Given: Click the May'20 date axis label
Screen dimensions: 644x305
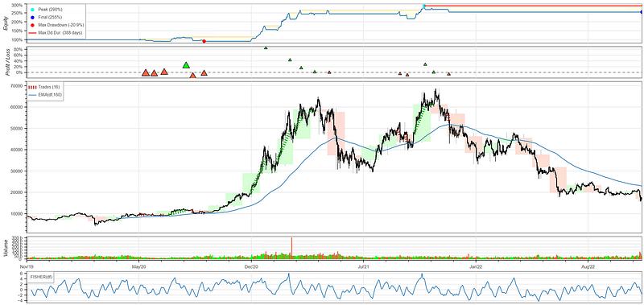Looking at the screenshot, I should [x=139, y=266].
